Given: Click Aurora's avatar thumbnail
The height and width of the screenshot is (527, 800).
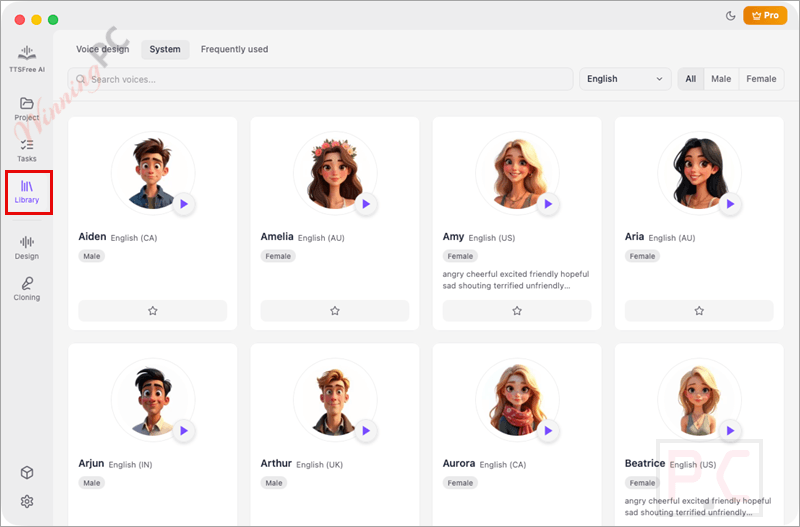Looking at the screenshot, I should (517, 400).
